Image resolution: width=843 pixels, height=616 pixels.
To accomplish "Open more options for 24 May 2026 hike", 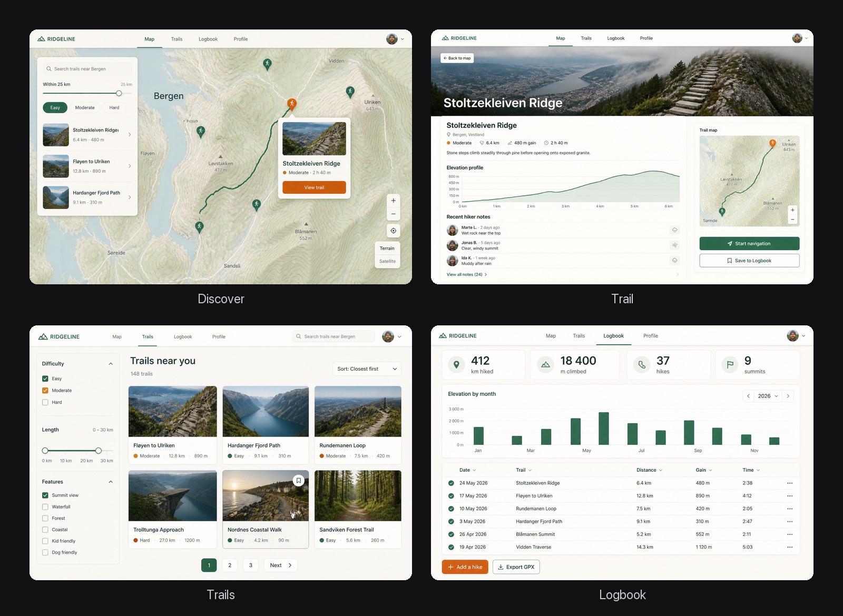I will point(790,483).
